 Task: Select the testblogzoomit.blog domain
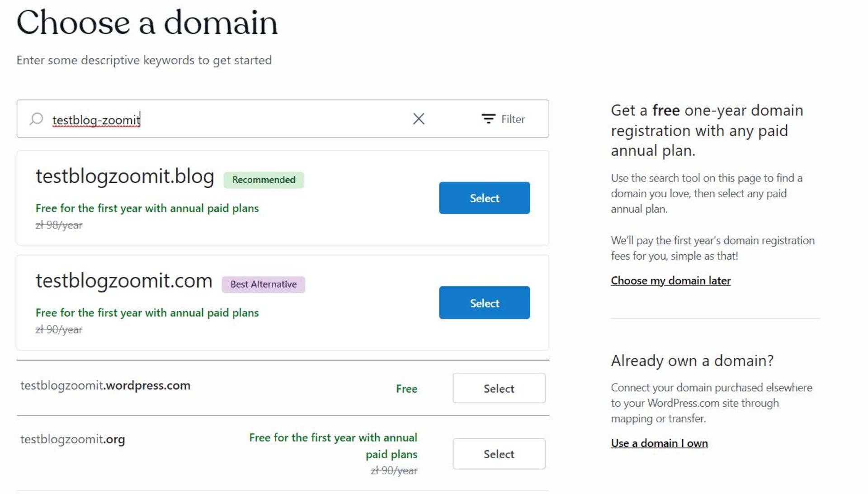pos(484,198)
